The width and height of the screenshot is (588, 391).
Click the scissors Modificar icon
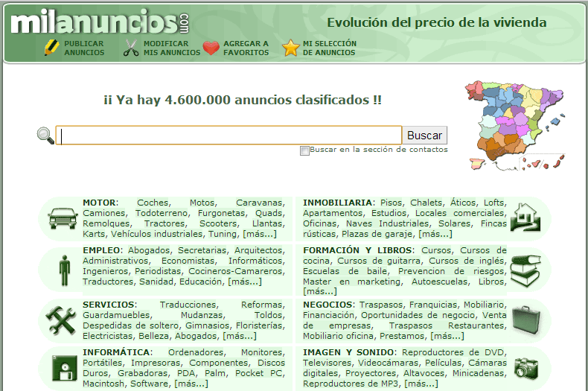click(x=131, y=48)
